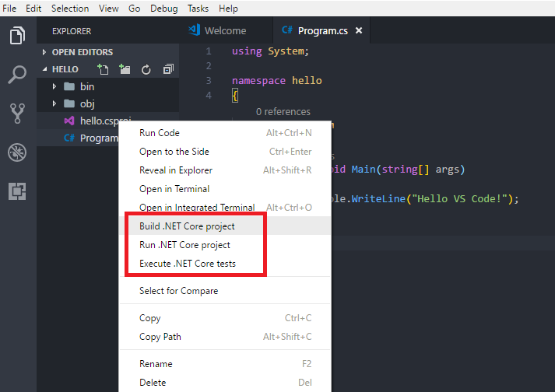
Task: Open the Selection menu
Action: pos(70,8)
